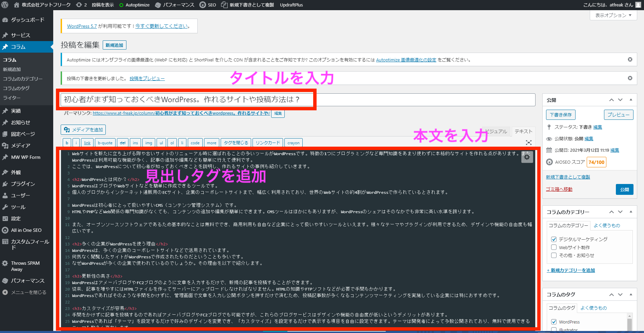Click タグを閉じる toolbar button
This screenshot has height=333, width=644.
pyautogui.click(x=236, y=143)
